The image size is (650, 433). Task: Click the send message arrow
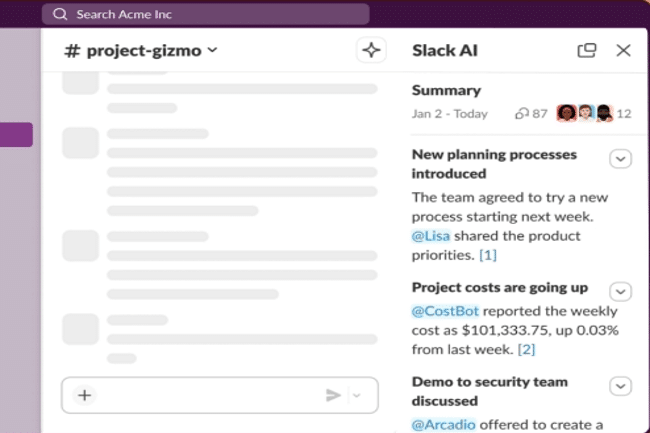[333, 395]
